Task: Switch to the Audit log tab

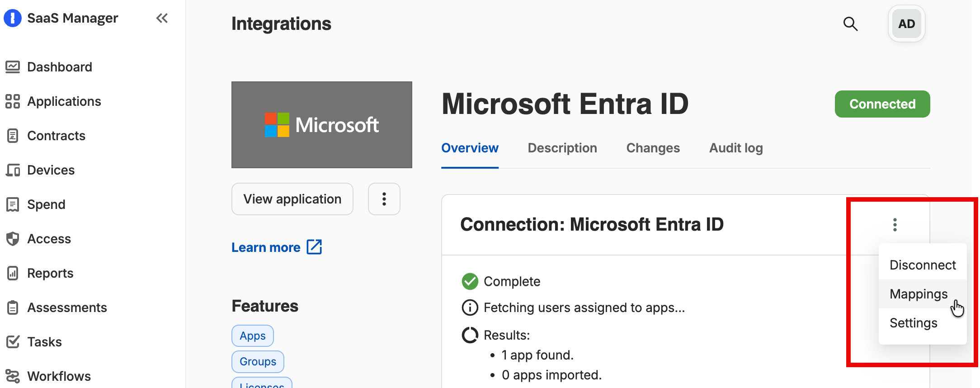Action: tap(736, 148)
